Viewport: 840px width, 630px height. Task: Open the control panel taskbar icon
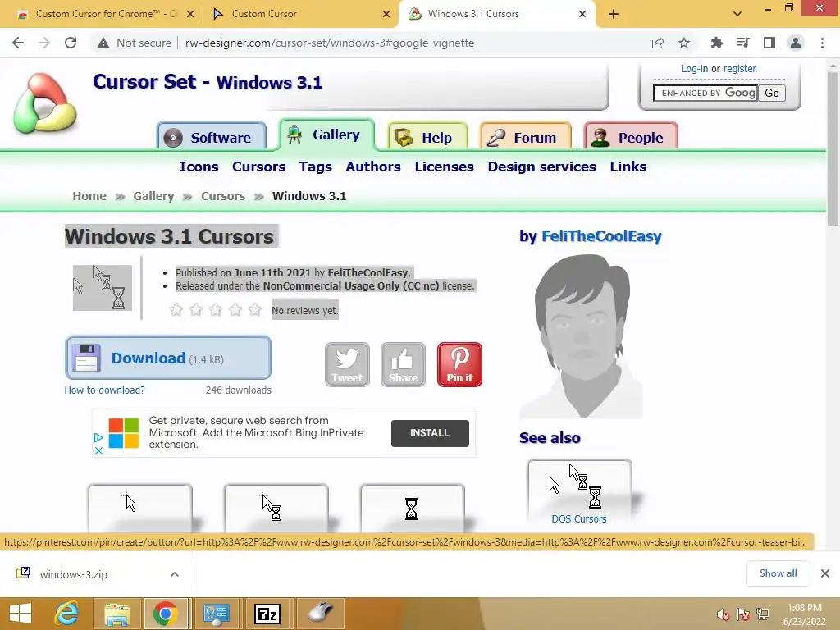coord(217,614)
